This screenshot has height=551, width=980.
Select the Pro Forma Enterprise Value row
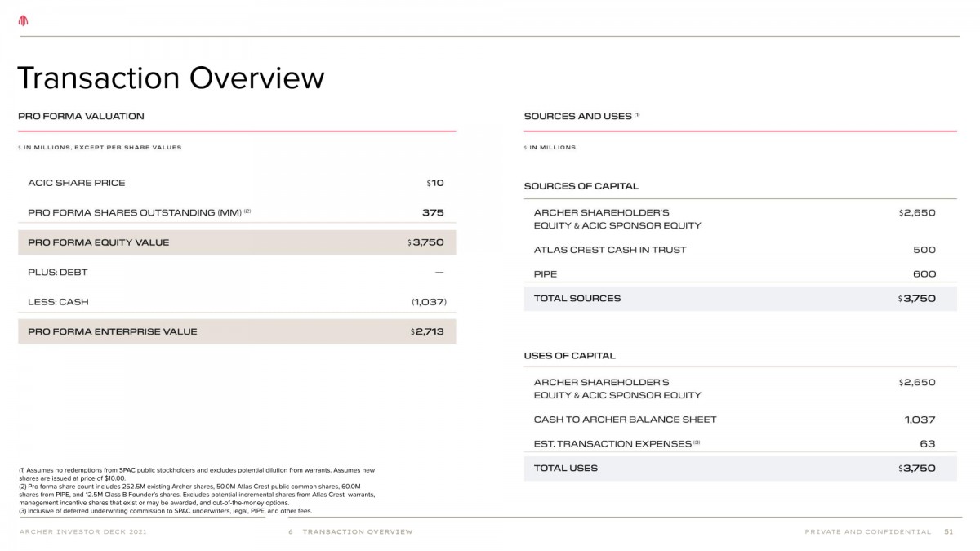coord(236,331)
